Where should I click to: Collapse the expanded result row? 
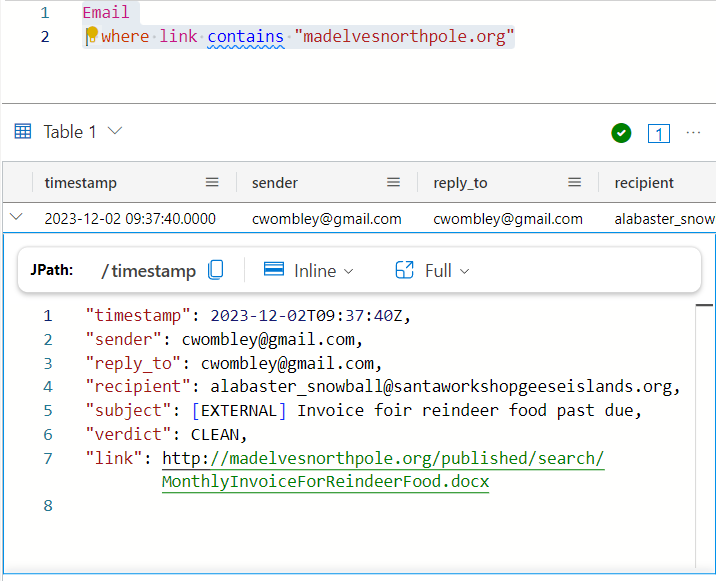(16, 217)
